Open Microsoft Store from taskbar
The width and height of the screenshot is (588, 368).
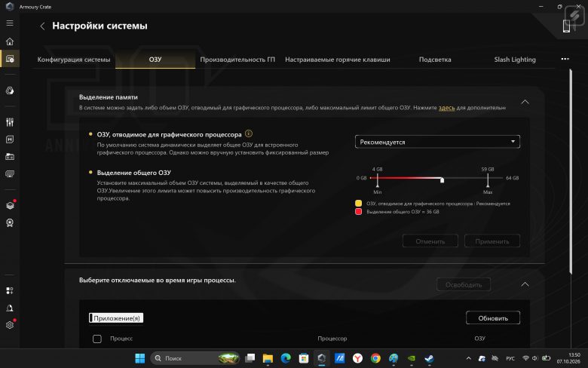[304, 359]
